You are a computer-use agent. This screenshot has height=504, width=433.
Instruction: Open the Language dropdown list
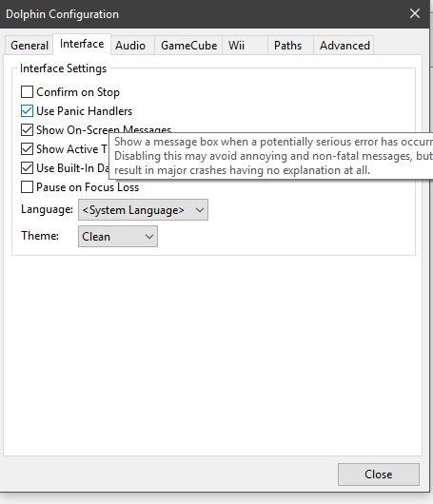tap(143, 210)
